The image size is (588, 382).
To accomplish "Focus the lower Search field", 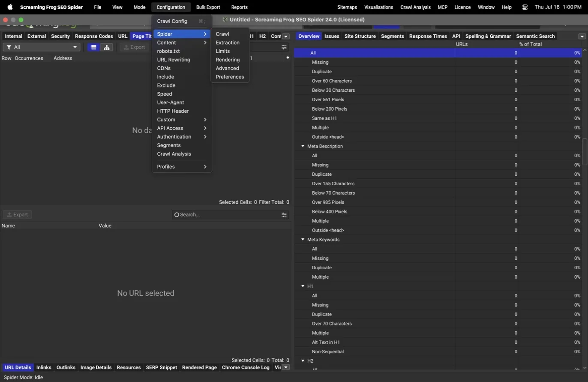I will (x=230, y=214).
